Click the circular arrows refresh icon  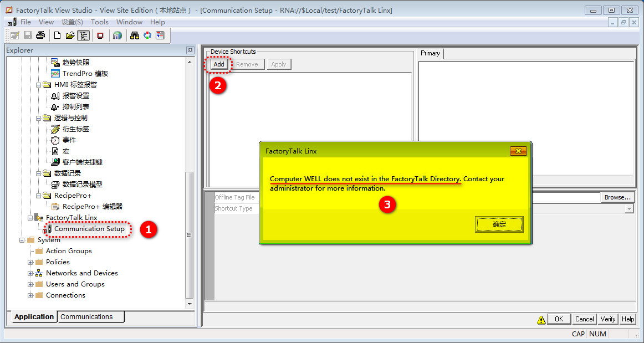[x=147, y=35]
